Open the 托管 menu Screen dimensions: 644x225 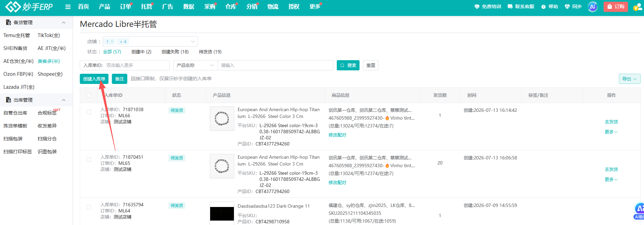tap(147, 7)
